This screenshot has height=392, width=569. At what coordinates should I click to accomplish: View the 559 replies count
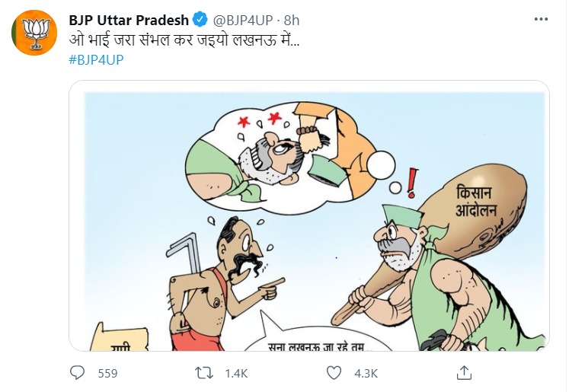click(107, 374)
